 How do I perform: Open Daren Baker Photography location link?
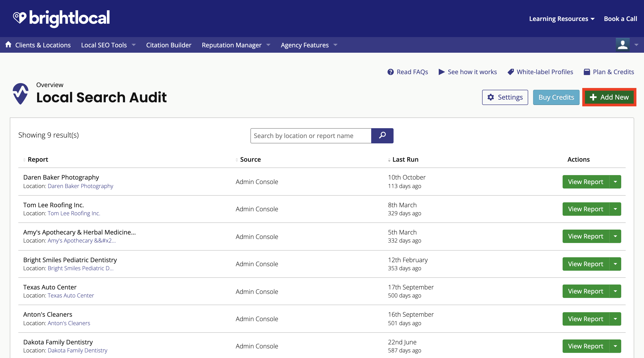tap(80, 186)
